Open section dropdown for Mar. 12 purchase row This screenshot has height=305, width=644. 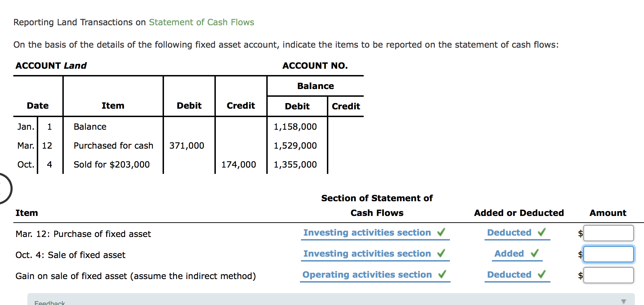367,233
